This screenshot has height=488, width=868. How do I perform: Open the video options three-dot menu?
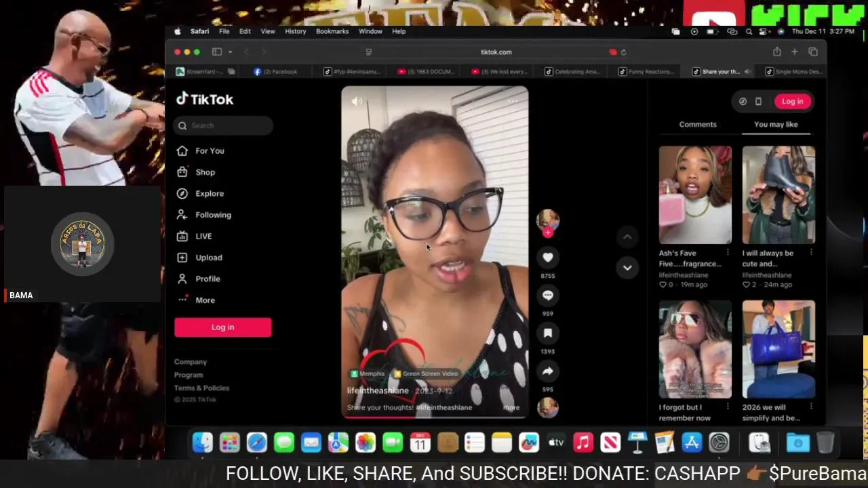coord(513,102)
